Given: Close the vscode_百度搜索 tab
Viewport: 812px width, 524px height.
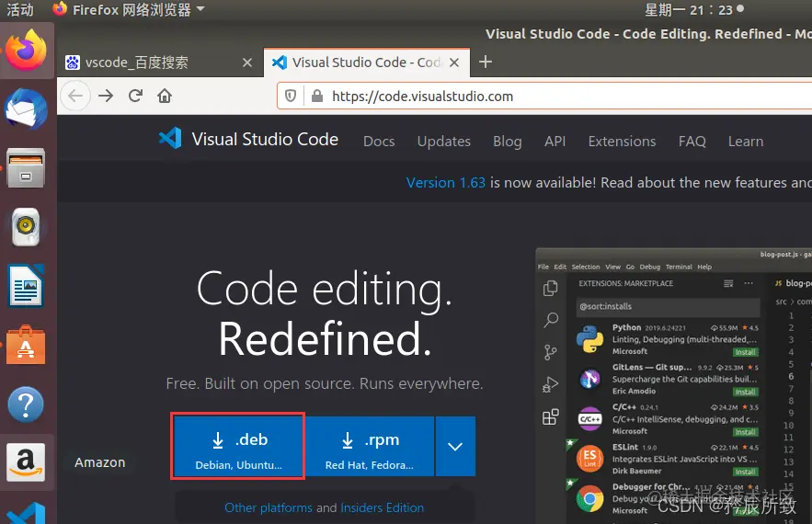Looking at the screenshot, I should [247, 63].
